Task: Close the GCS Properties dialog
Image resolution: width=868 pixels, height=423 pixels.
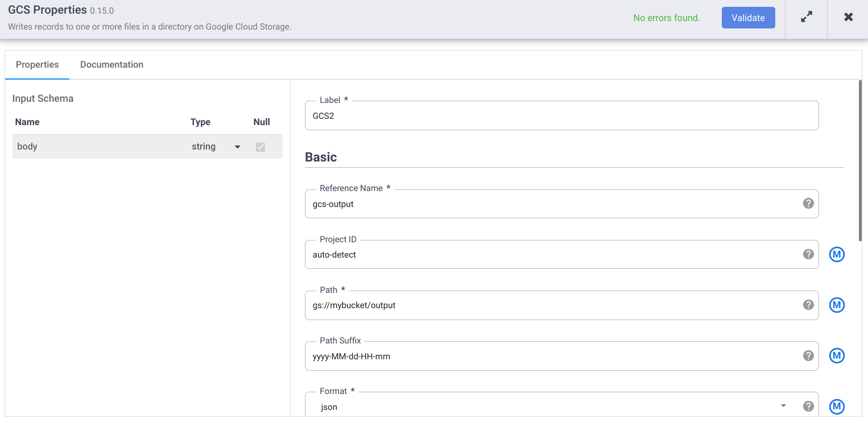Action: (848, 18)
